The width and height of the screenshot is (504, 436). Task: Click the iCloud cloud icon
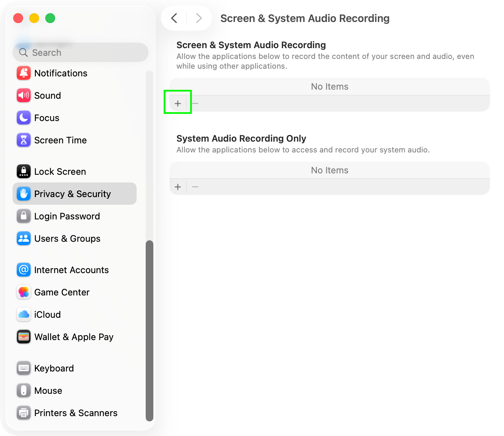pyautogui.click(x=24, y=315)
